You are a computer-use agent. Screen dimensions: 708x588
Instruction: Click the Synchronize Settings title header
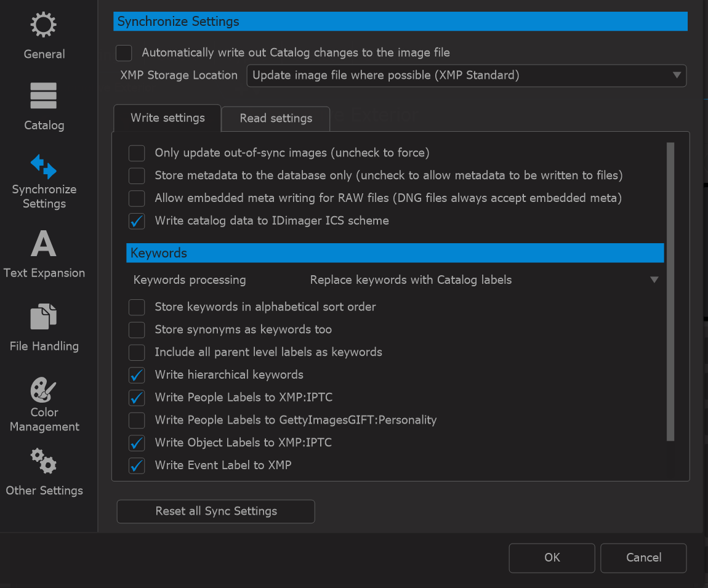coord(401,21)
